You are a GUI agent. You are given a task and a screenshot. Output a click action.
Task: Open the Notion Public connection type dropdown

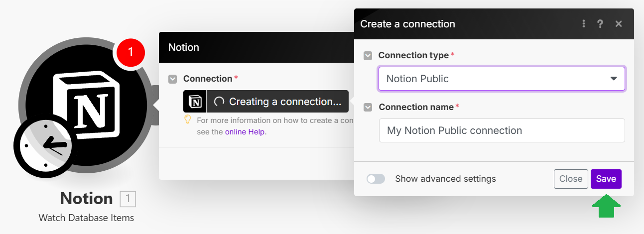(x=502, y=79)
